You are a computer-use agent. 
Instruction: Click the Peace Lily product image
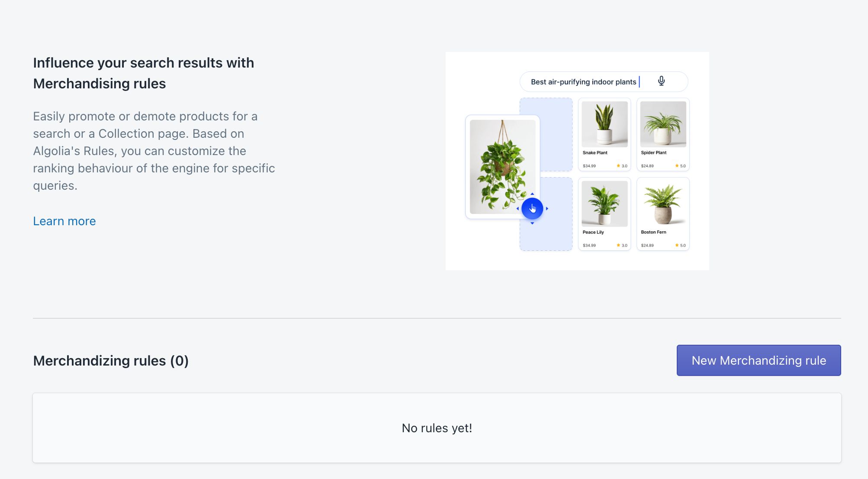[x=604, y=204]
